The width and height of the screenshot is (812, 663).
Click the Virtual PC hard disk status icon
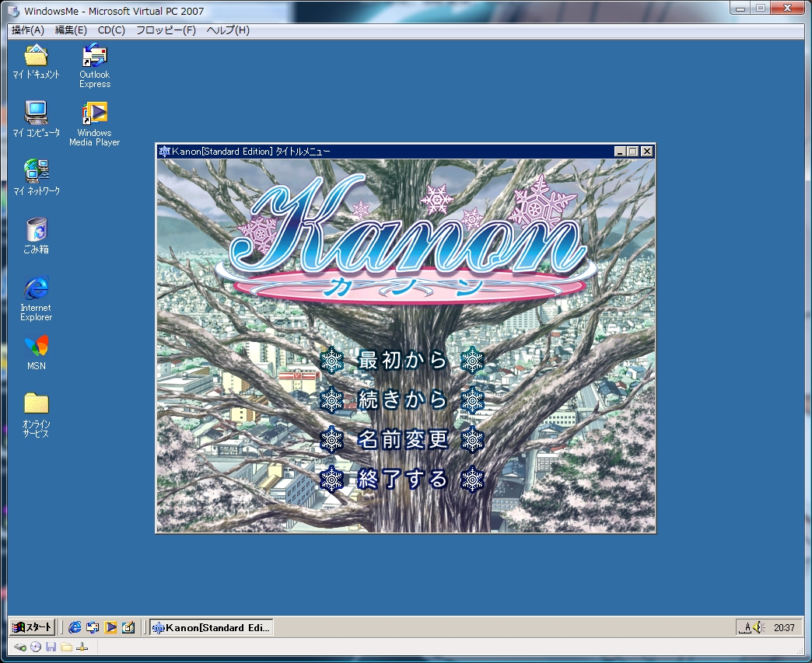click(x=19, y=647)
